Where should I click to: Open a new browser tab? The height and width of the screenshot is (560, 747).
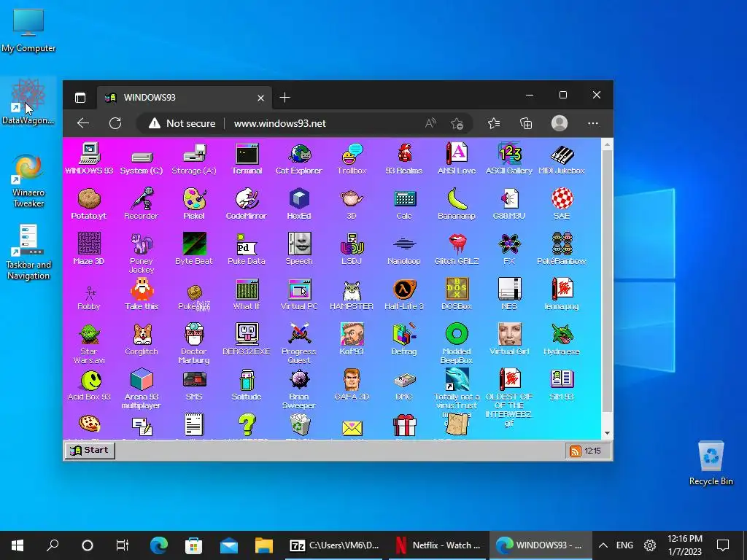[285, 98]
